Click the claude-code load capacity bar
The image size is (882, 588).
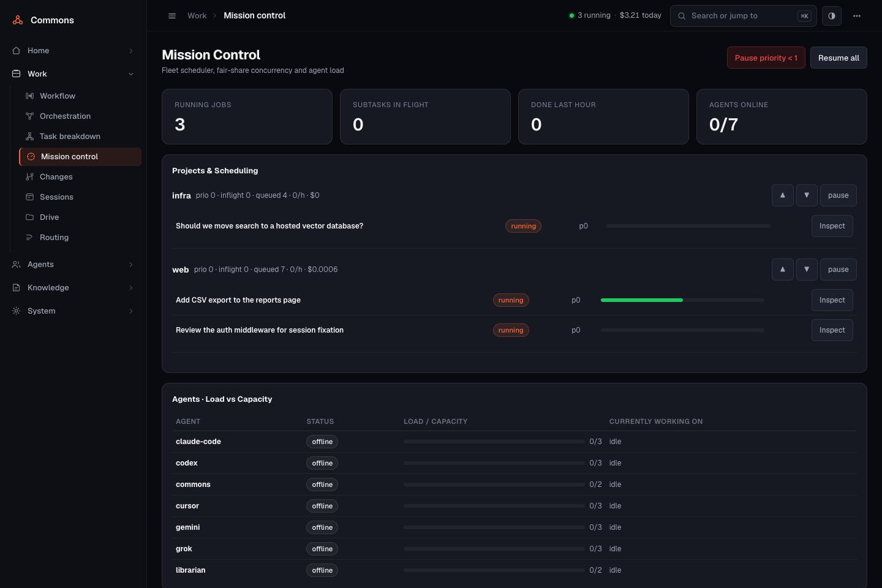[494, 442]
